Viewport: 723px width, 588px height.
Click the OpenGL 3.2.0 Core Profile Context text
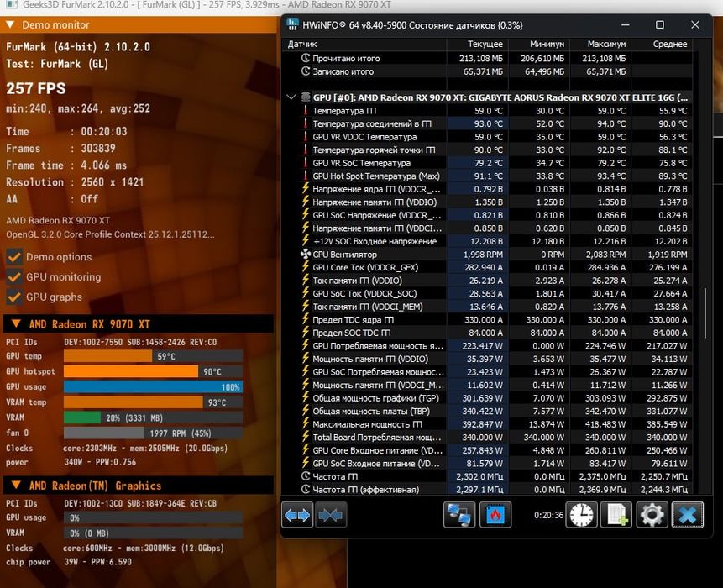pos(110,234)
